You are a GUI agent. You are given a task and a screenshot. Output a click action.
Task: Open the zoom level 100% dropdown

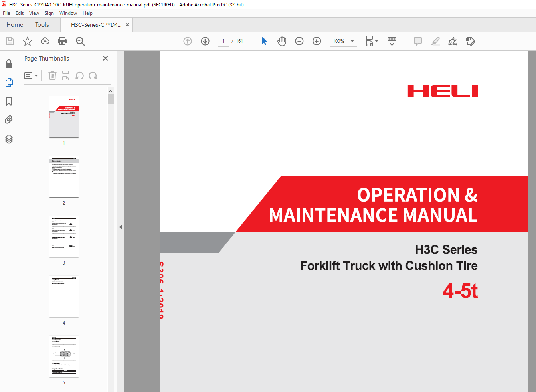[343, 41]
